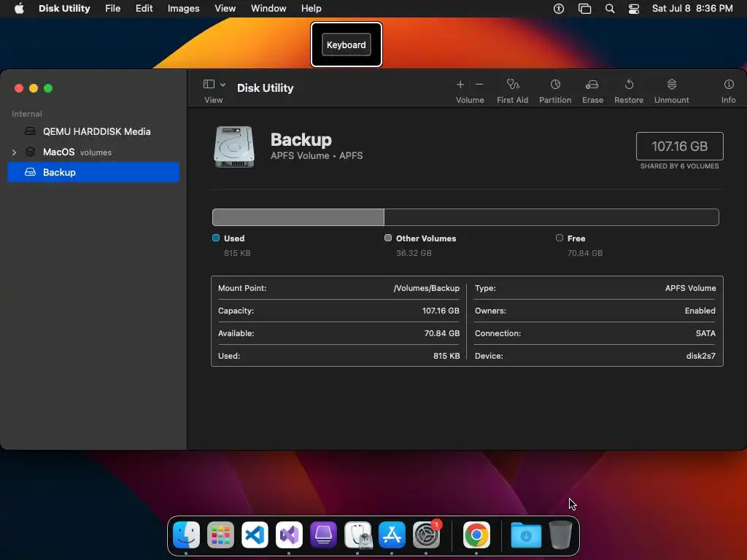
Task: Click the Internal sidebar section header
Action: coord(27,114)
